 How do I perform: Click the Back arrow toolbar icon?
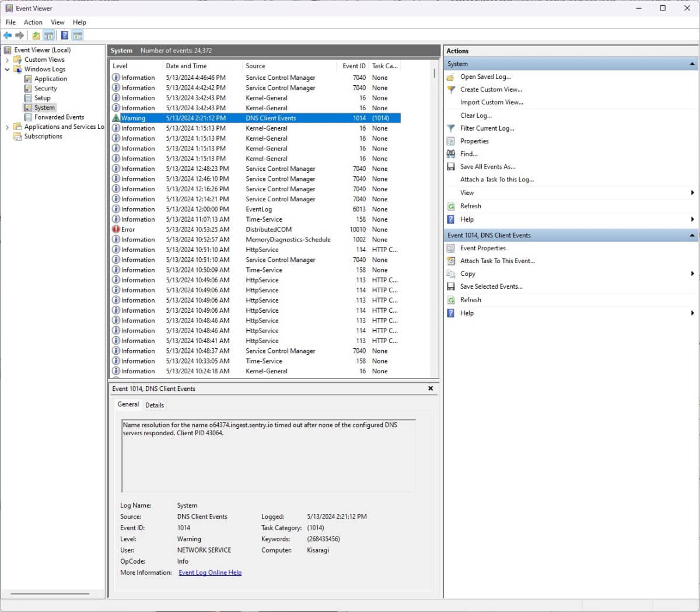pos(8,36)
